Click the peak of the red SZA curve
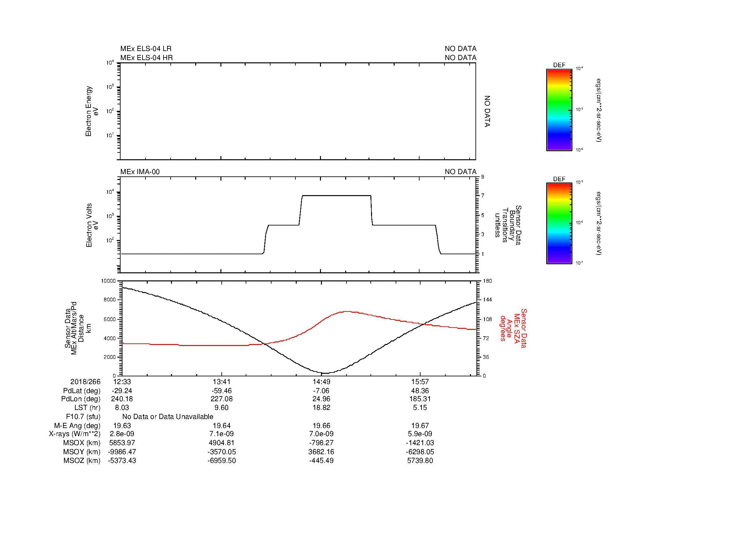The width and height of the screenshot is (756, 534). [347, 311]
